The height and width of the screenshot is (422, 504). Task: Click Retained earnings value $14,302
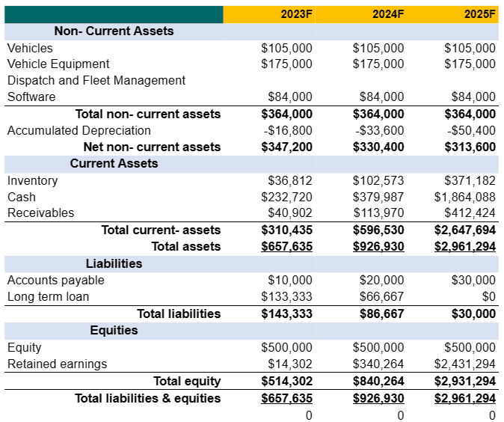click(x=290, y=364)
